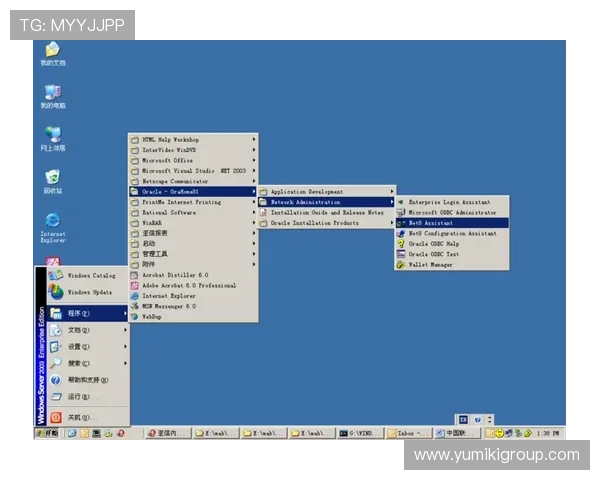Click the red quick launch icon beside 亚信内
The image size is (600, 480).
click(121, 433)
